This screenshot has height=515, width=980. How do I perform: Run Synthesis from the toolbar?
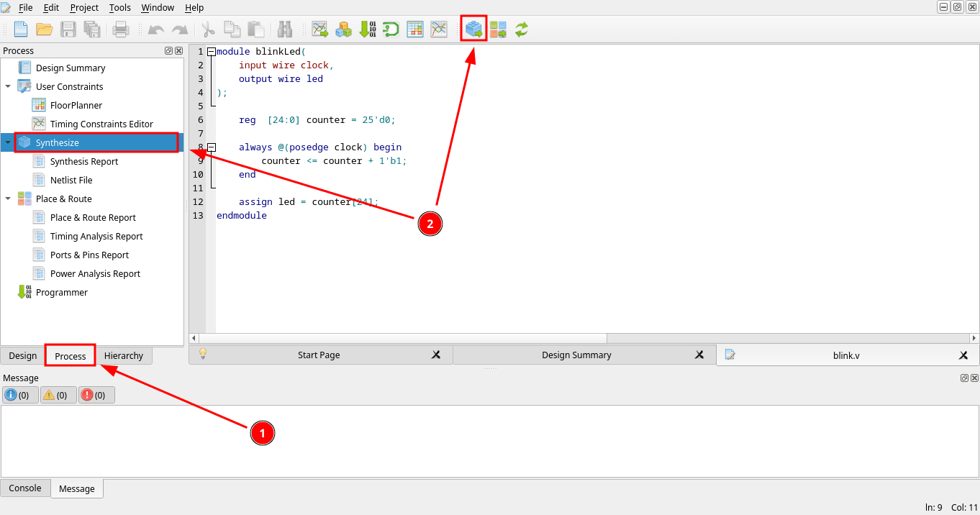pos(474,29)
